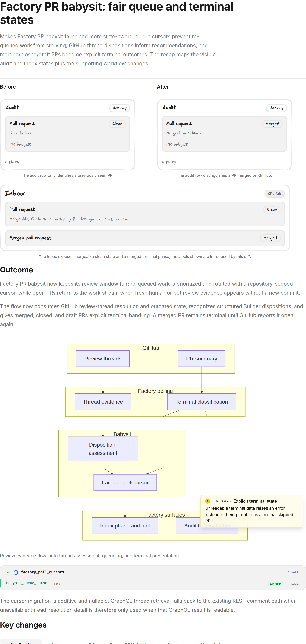Click the Merged badge in After audit row

(272, 124)
